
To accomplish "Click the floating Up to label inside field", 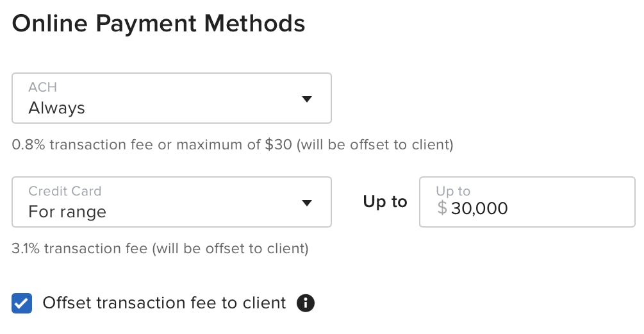I will (x=453, y=191).
